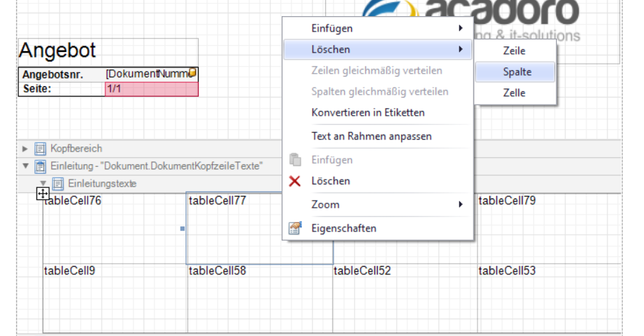
Task: Choose Zeile in the Löschen submenu
Action: (514, 51)
